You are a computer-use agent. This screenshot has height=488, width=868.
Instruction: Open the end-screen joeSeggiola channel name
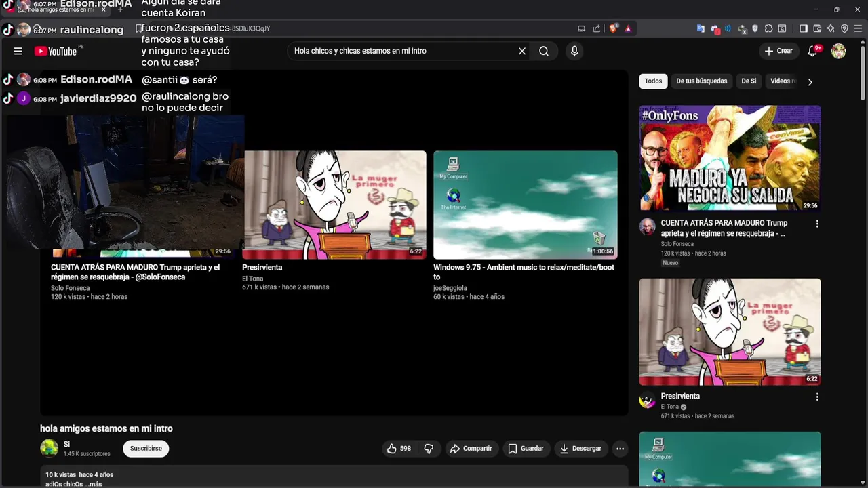tap(450, 288)
